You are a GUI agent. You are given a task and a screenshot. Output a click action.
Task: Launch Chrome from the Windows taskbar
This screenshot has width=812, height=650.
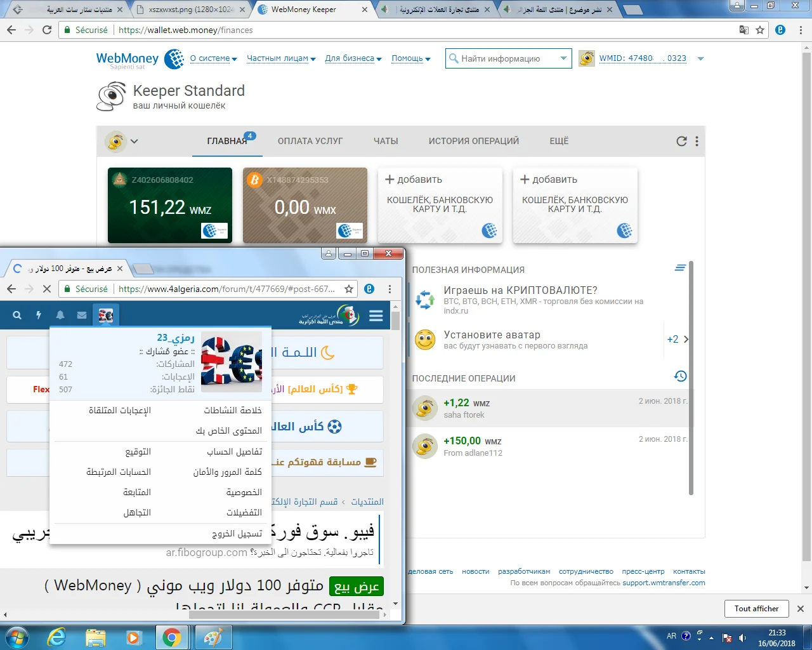(171, 637)
